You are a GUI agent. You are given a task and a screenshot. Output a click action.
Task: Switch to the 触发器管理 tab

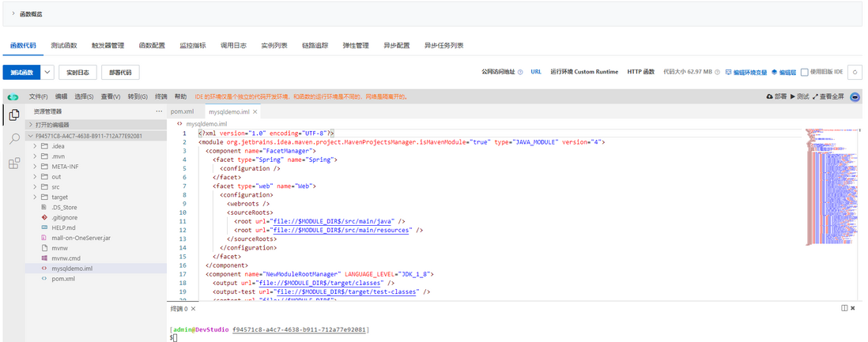click(108, 45)
